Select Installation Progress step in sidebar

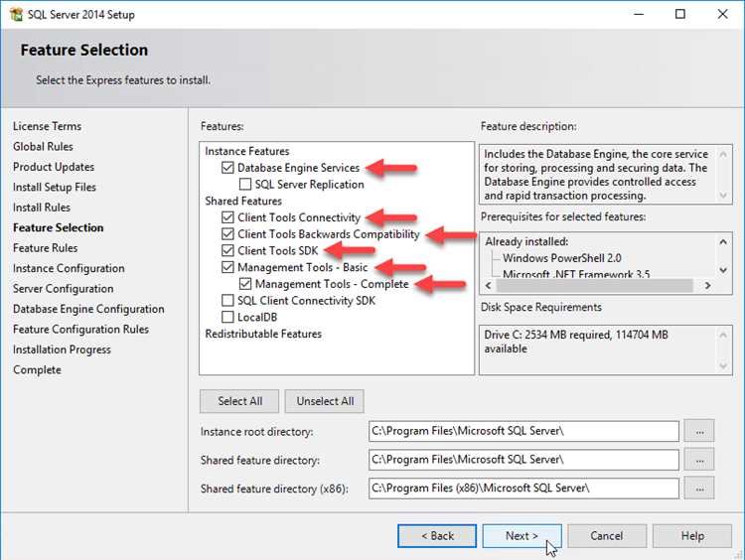pyautogui.click(x=62, y=350)
